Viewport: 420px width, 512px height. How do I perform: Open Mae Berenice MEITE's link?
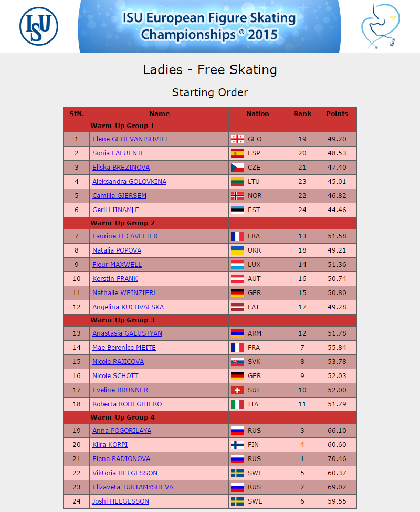[124, 348]
